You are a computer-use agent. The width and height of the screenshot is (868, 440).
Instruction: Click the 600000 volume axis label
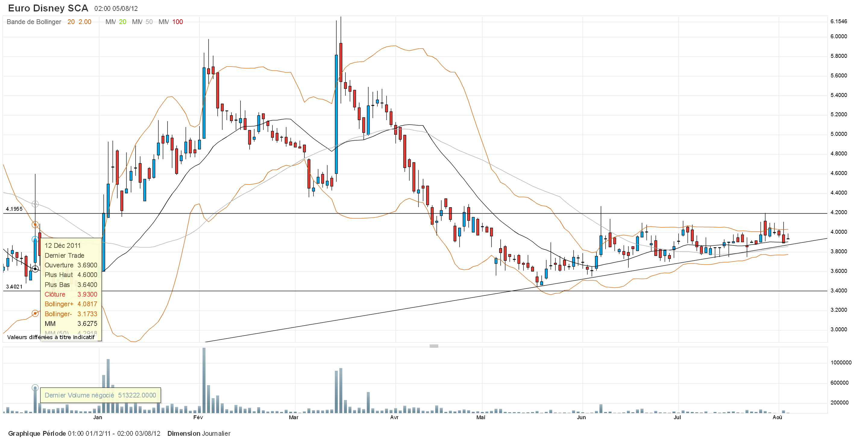839,383
